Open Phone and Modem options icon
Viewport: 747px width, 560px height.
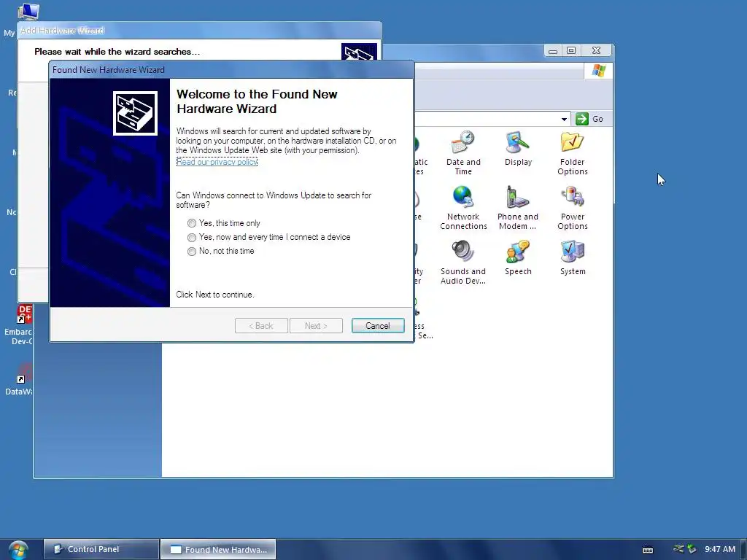tap(518, 208)
